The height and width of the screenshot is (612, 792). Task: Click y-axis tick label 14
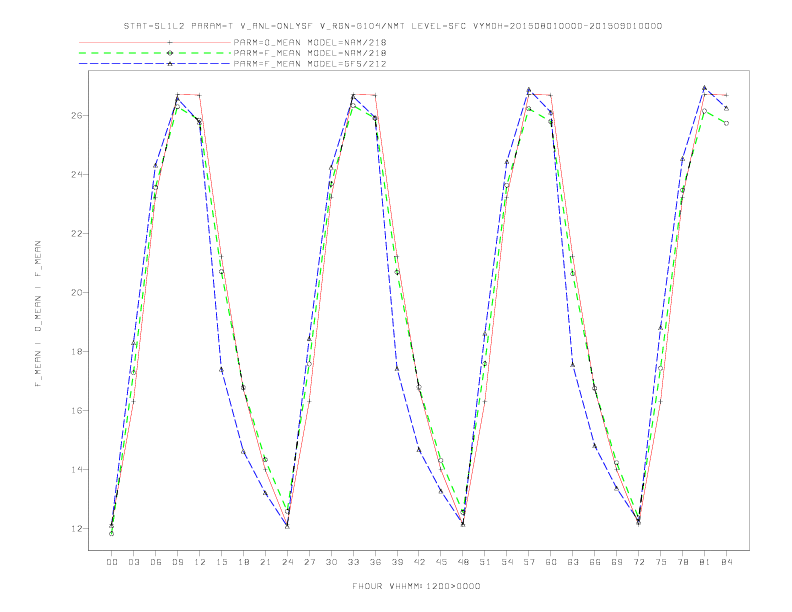coord(76,470)
